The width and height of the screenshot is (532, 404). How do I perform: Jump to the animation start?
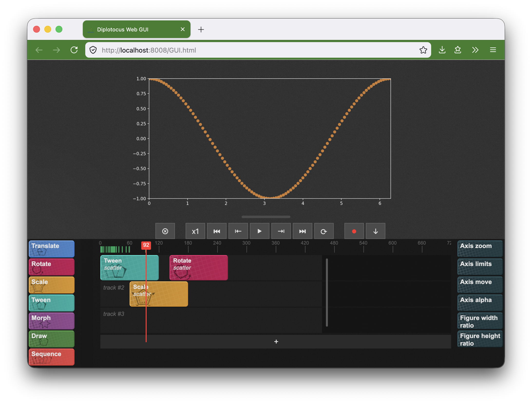click(x=217, y=231)
